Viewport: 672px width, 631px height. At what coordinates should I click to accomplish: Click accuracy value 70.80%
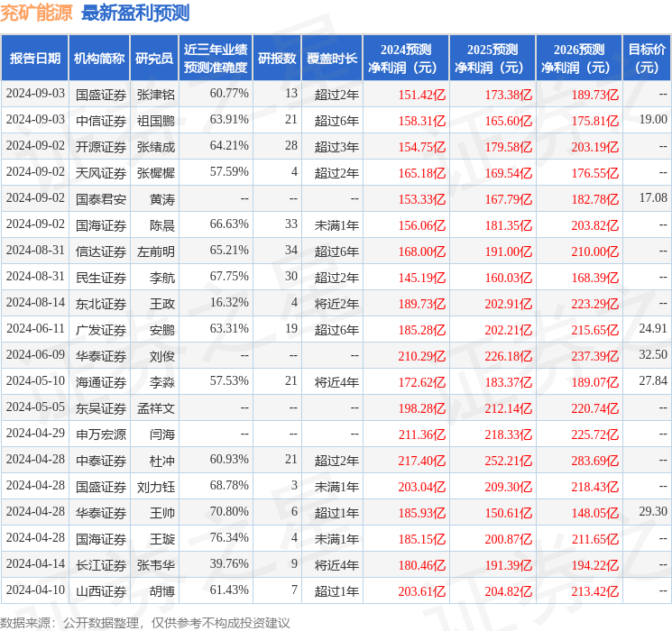click(229, 511)
